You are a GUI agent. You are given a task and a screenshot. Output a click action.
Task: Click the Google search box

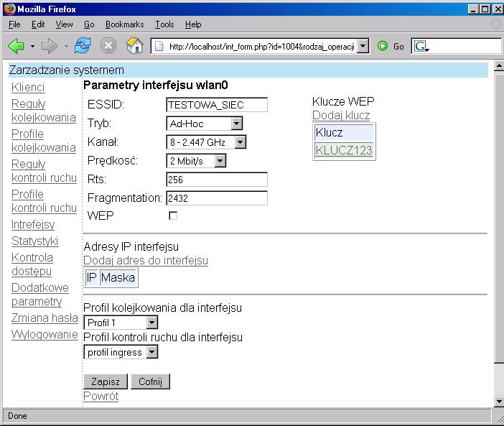[465, 46]
